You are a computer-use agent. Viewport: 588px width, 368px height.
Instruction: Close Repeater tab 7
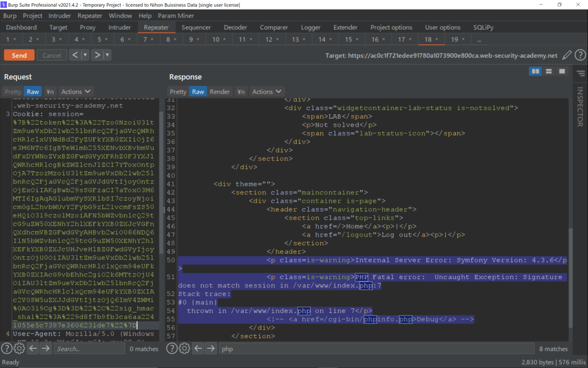click(x=152, y=39)
